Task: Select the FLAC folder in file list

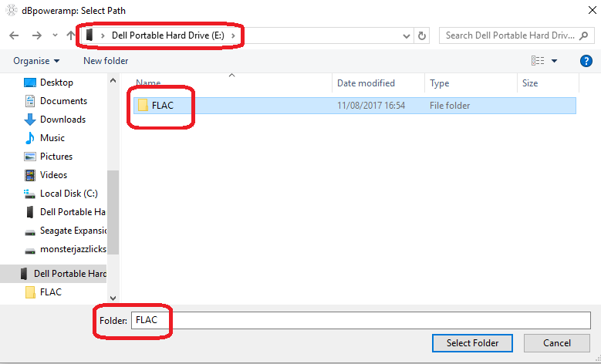Action: (162, 106)
